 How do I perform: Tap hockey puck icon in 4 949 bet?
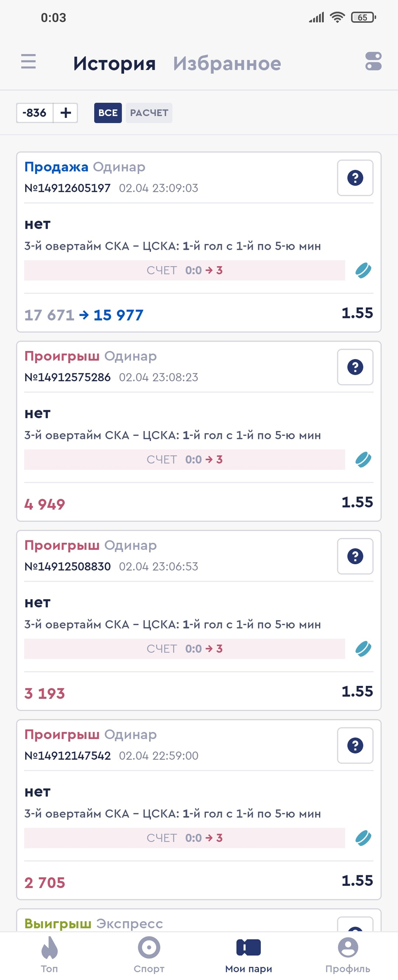[363, 459]
